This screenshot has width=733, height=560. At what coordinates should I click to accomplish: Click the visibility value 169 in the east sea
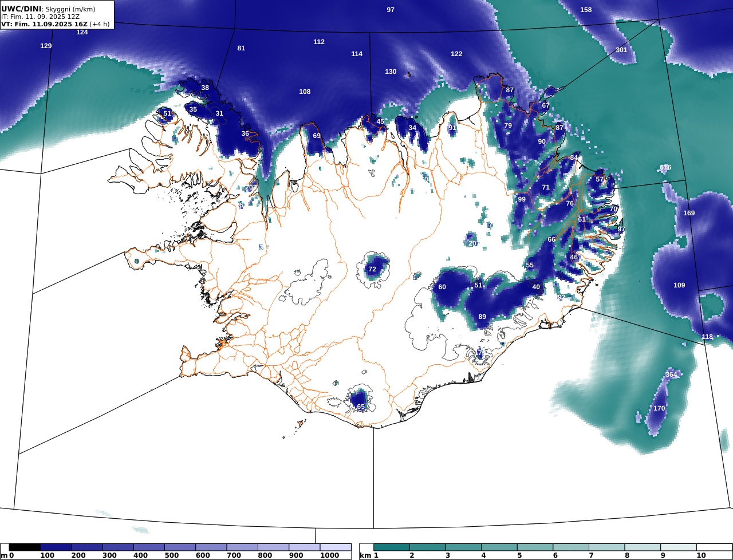coord(689,213)
